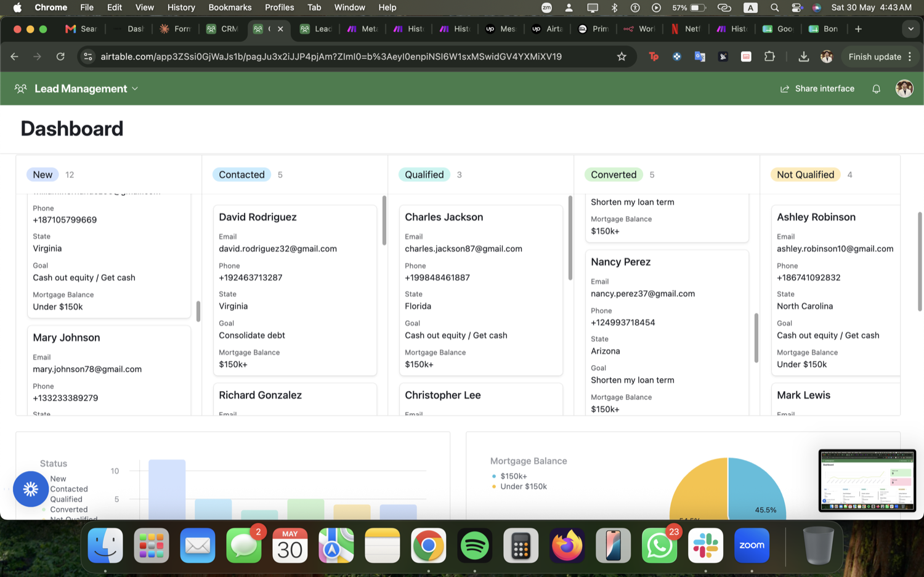
Task: Open the David Rodriguez lead card
Action: [295, 290]
